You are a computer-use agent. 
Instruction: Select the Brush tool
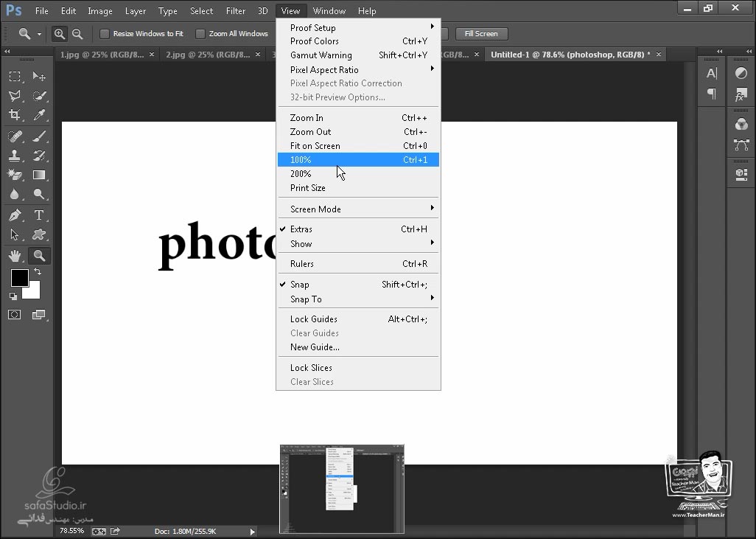(x=39, y=136)
